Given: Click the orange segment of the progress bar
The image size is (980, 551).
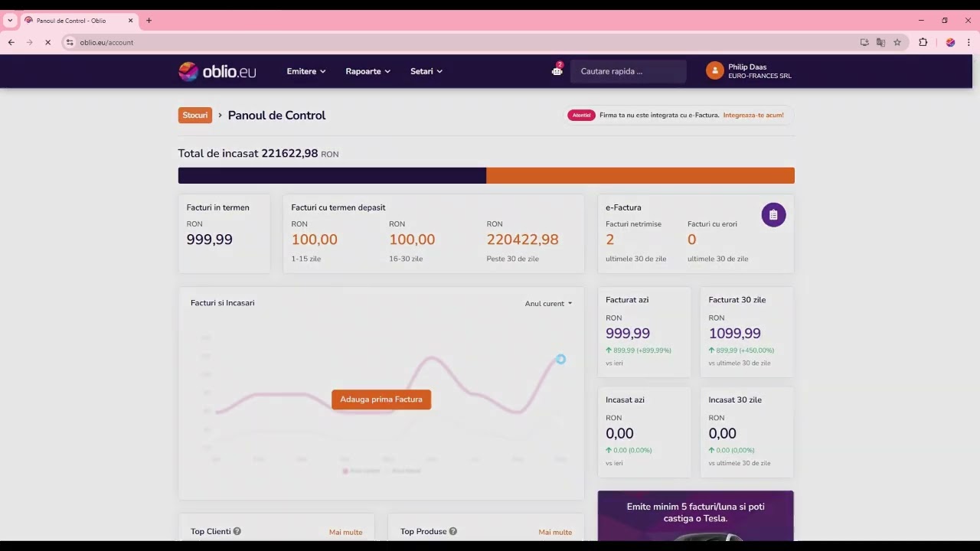Looking at the screenshot, I should click(640, 175).
